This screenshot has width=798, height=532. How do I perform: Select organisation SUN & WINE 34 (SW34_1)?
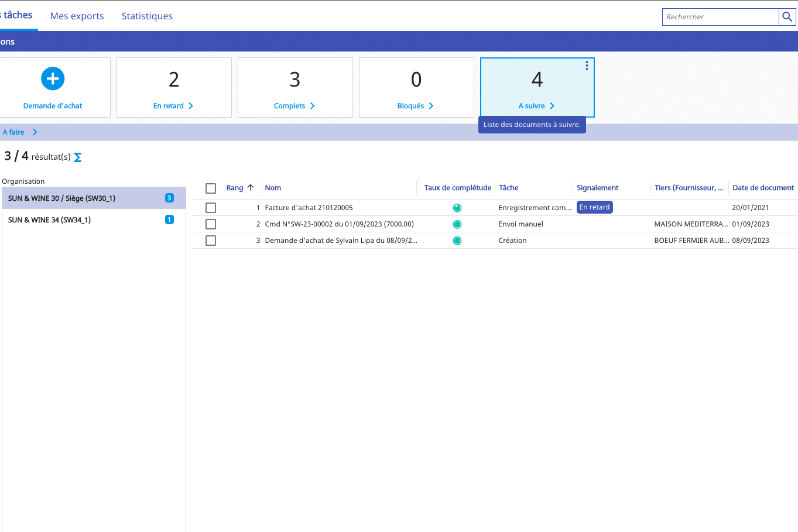click(94, 220)
